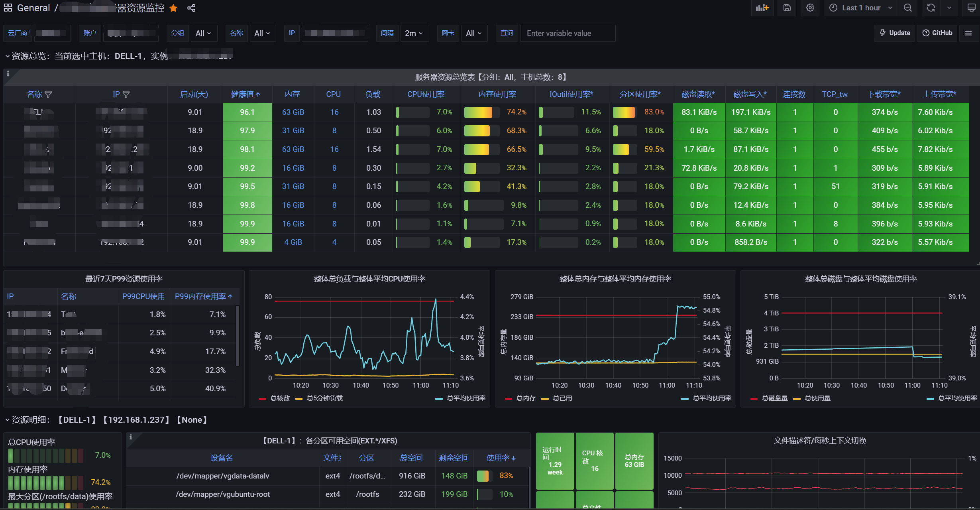980x510 pixels.
Task: Show info for 服务器资源总览表 panel
Action: [8, 73]
